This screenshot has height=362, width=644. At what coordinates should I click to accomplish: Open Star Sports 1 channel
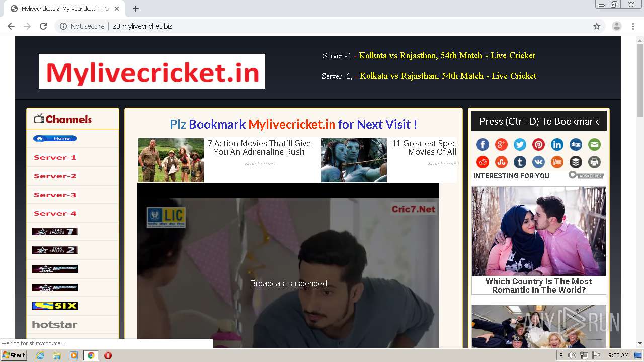[x=55, y=232]
